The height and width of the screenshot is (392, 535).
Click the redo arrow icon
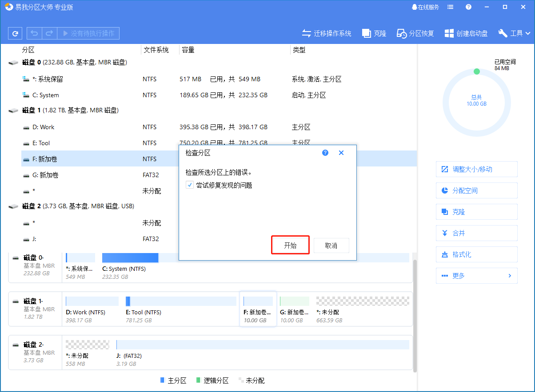click(49, 33)
